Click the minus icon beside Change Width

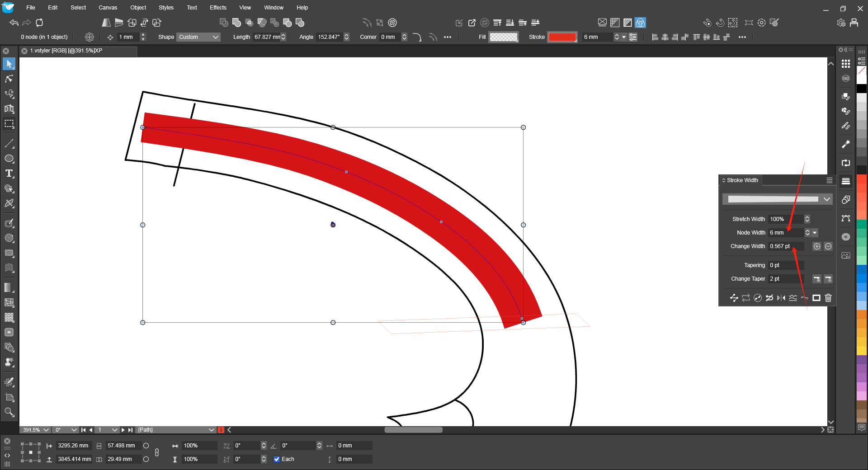tap(828, 246)
